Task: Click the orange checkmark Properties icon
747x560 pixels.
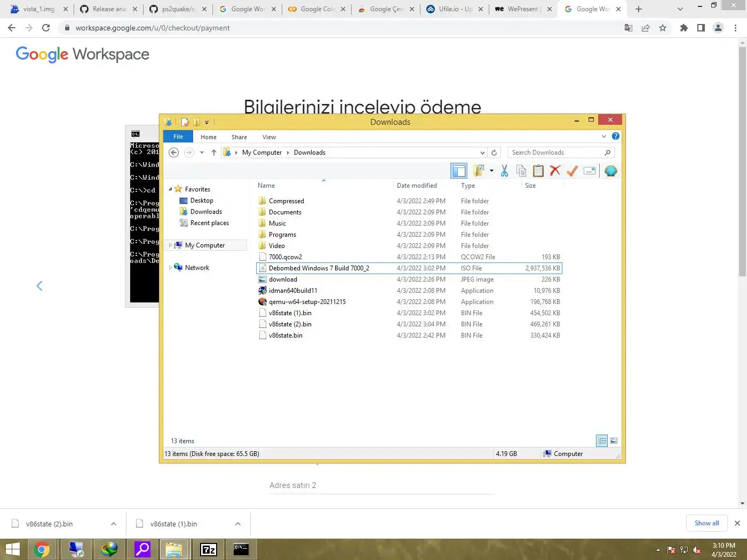Action: pyautogui.click(x=573, y=171)
